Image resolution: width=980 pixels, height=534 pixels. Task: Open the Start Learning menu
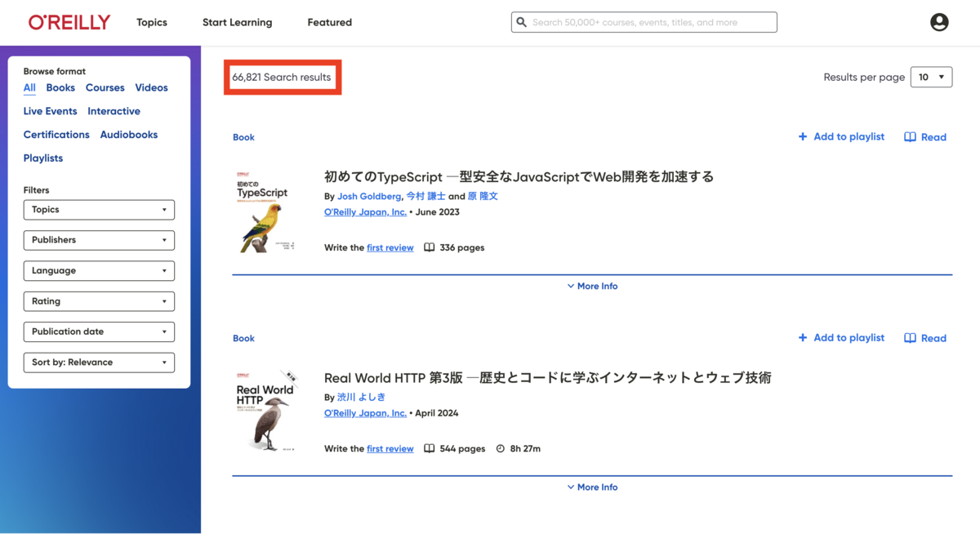pyautogui.click(x=237, y=22)
